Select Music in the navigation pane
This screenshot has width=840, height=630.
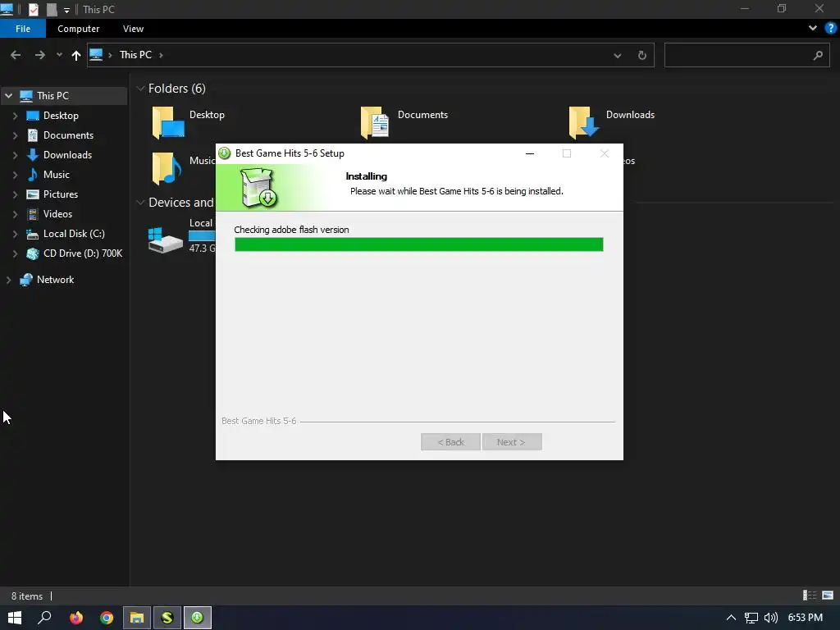coord(57,175)
